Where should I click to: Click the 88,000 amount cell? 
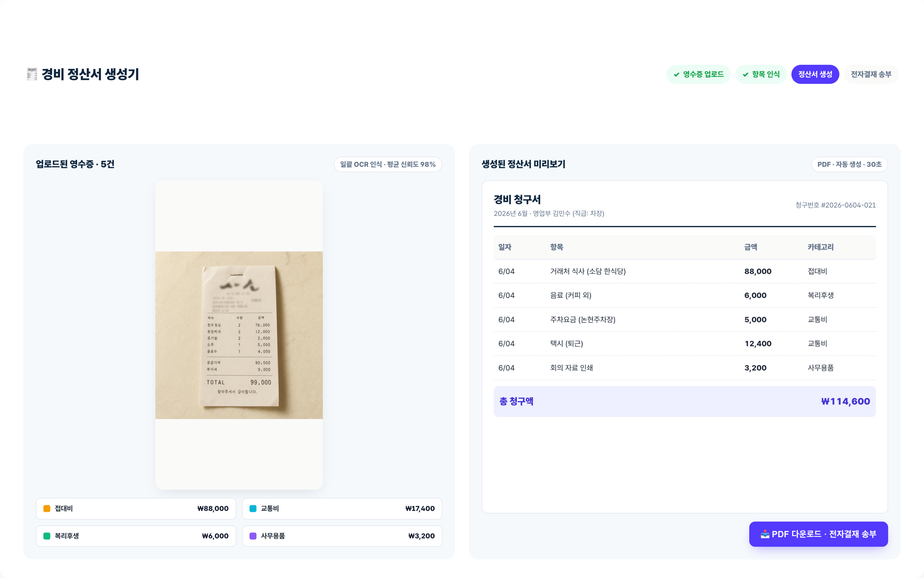click(758, 271)
